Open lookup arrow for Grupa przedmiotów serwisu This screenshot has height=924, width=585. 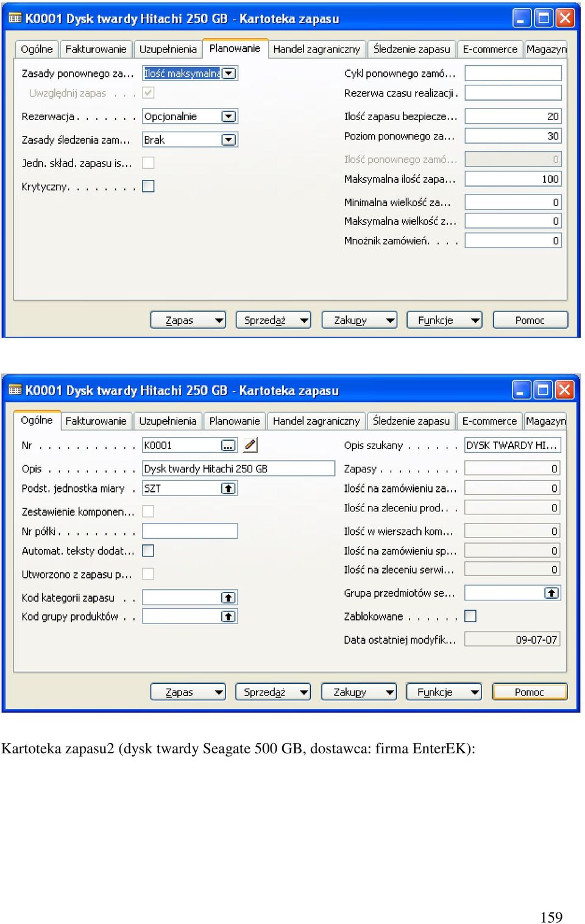[551, 592]
